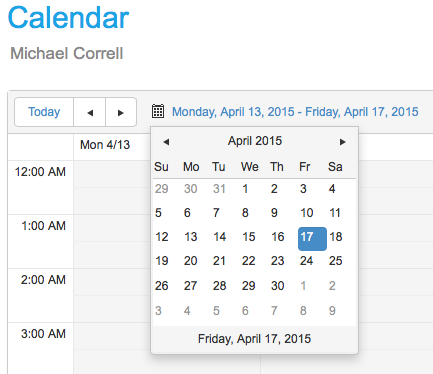The height and width of the screenshot is (374, 433).
Task: Open the Calendar title link
Action: click(68, 17)
